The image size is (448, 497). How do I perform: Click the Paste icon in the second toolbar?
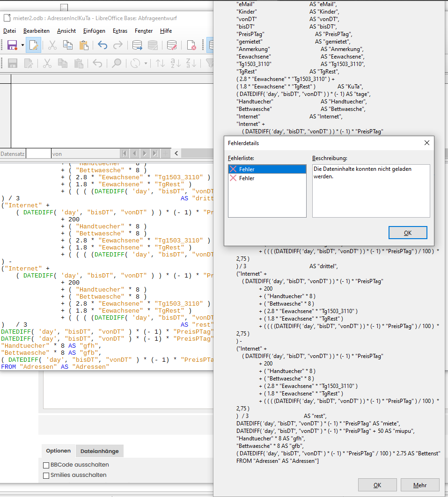click(78, 63)
